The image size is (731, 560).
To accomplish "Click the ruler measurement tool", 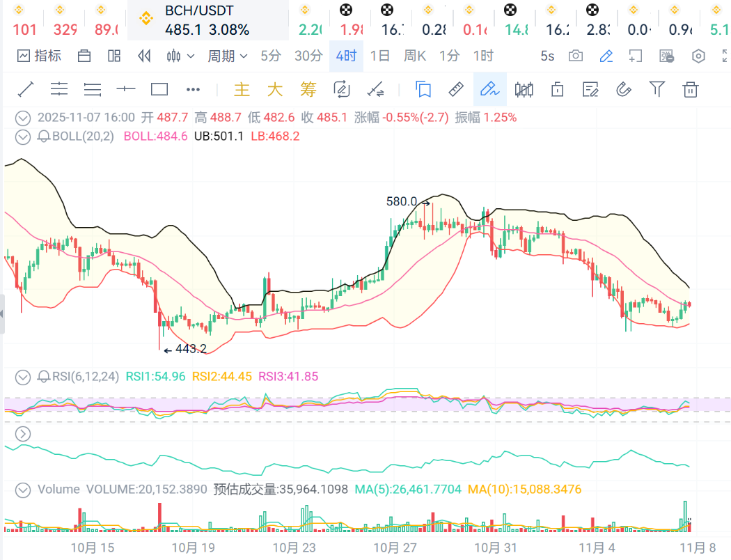I will tap(456, 89).
